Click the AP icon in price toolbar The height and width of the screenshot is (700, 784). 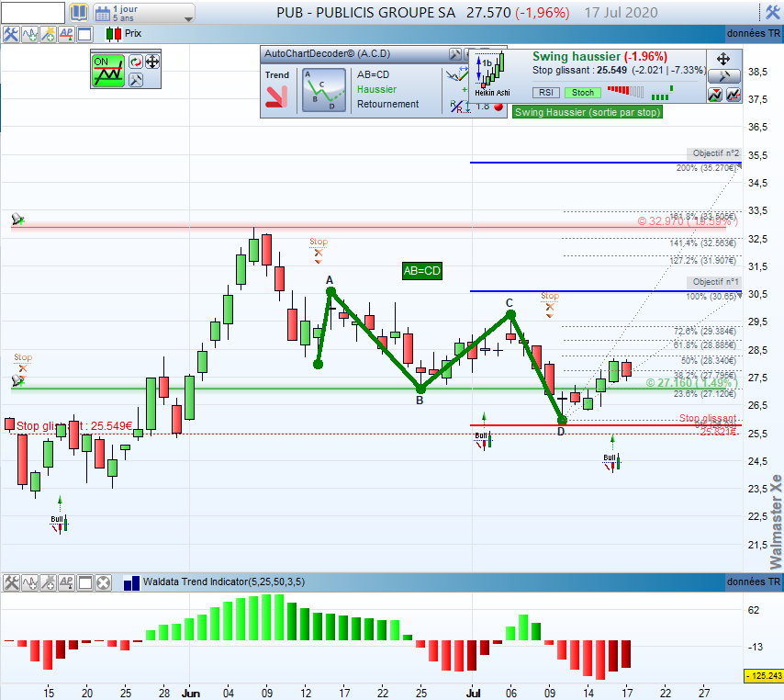(x=66, y=34)
